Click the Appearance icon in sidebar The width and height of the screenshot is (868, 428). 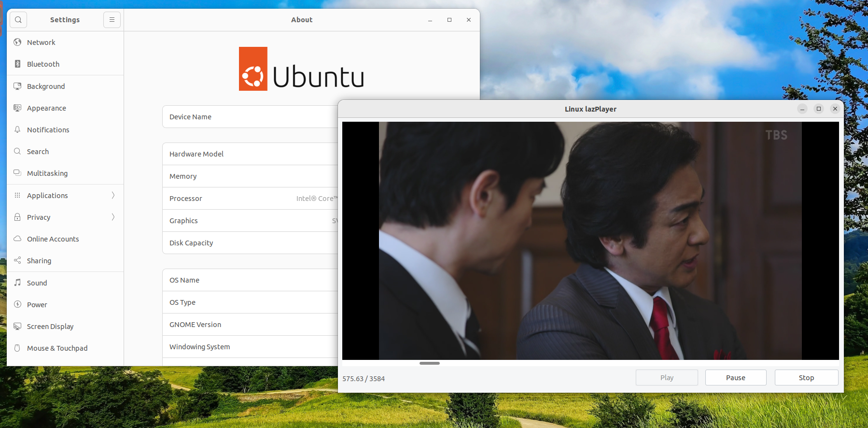[x=17, y=108]
